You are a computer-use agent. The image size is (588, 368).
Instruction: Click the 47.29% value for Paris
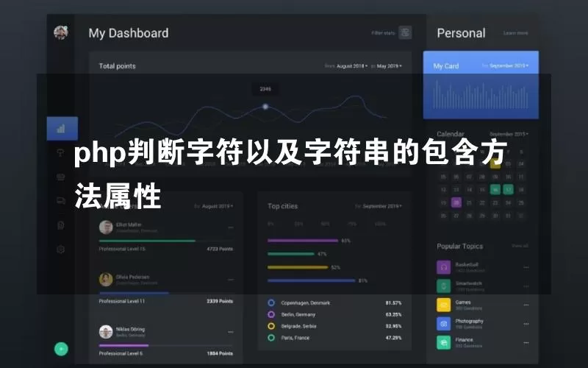coord(393,338)
